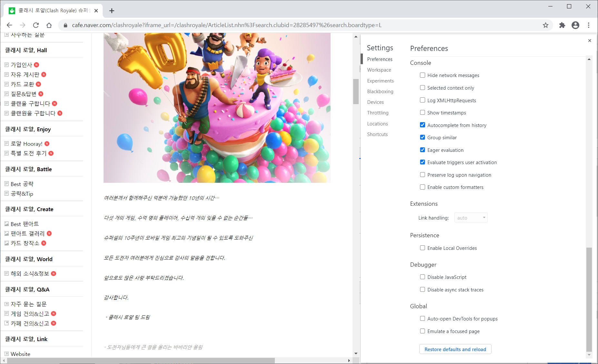Screen dimensions: 598x364
Task: Click the page vertical scrollbar thumb
Action: [x=356, y=92]
